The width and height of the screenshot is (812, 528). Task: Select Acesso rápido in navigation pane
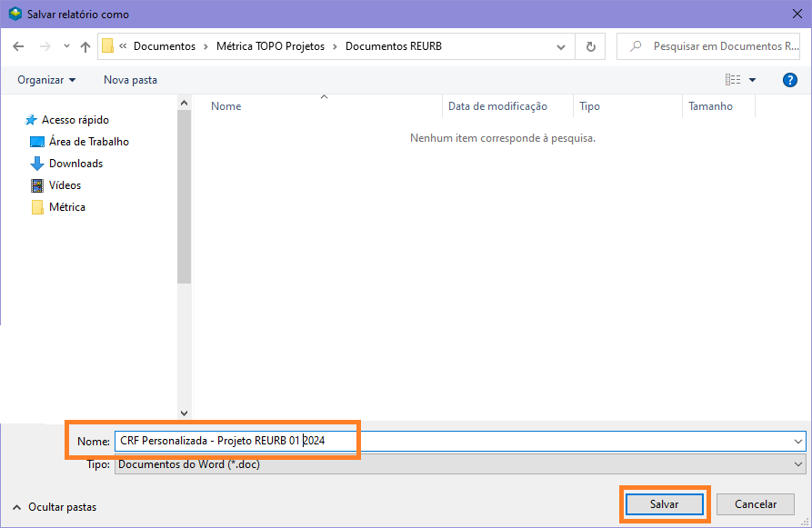[x=75, y=120]
